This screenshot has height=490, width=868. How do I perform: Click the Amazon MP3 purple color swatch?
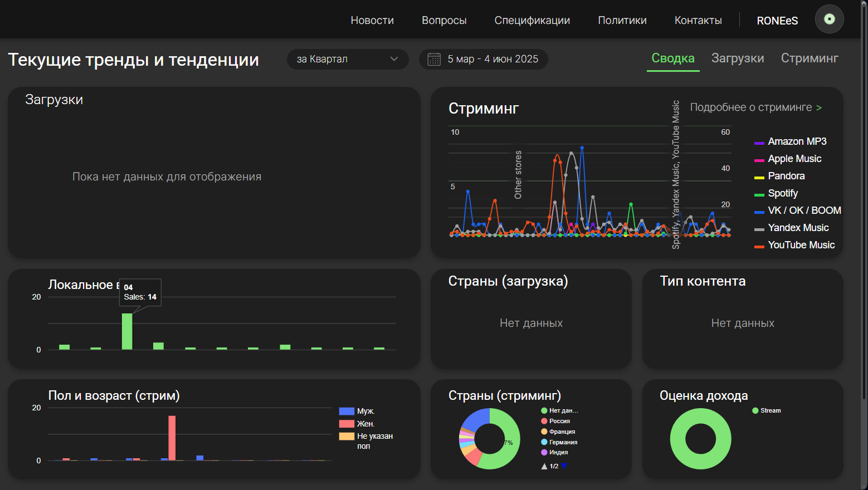click(x=759, y=143)
